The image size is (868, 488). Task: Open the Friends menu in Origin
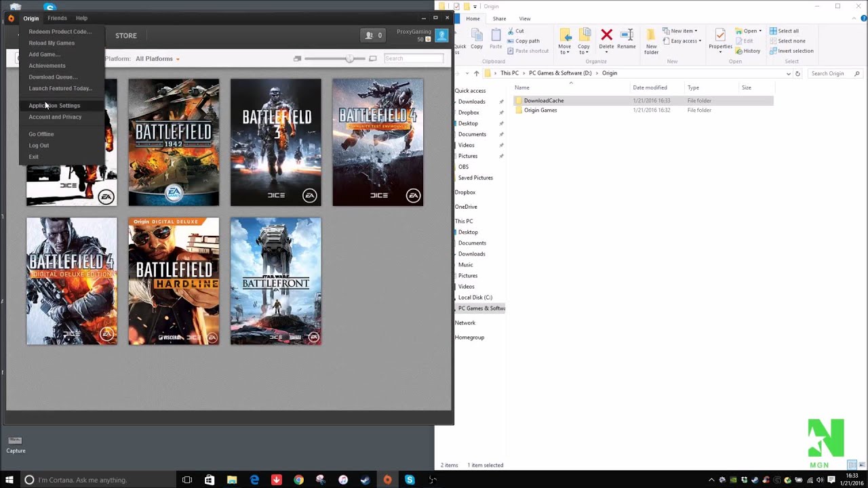click(57, 18)
